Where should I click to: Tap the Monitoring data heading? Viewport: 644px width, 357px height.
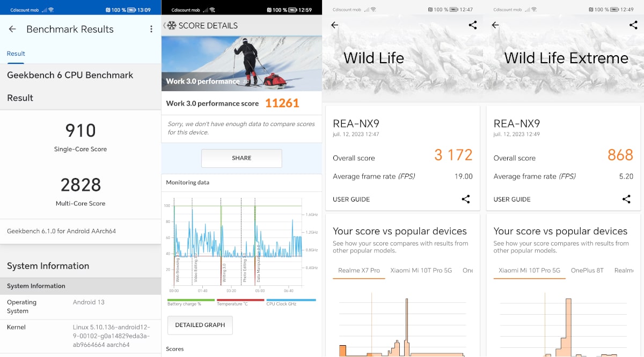[188, 182]
